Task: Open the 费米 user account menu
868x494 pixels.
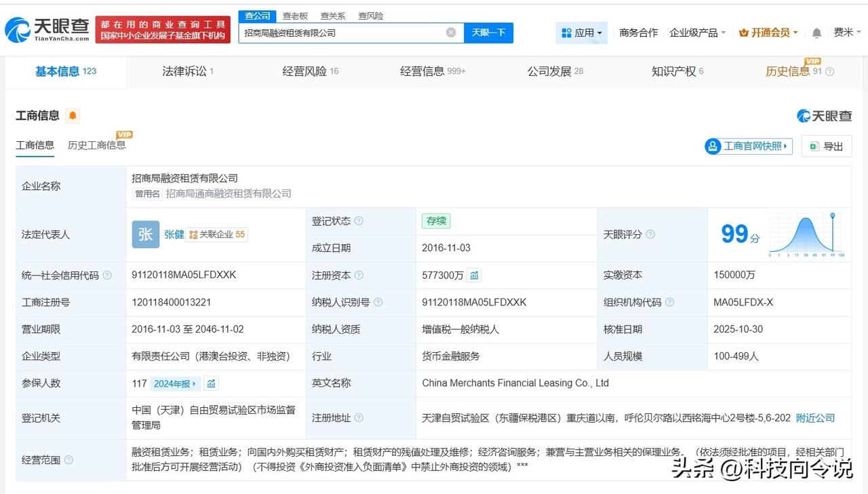Action: [848, 33]
